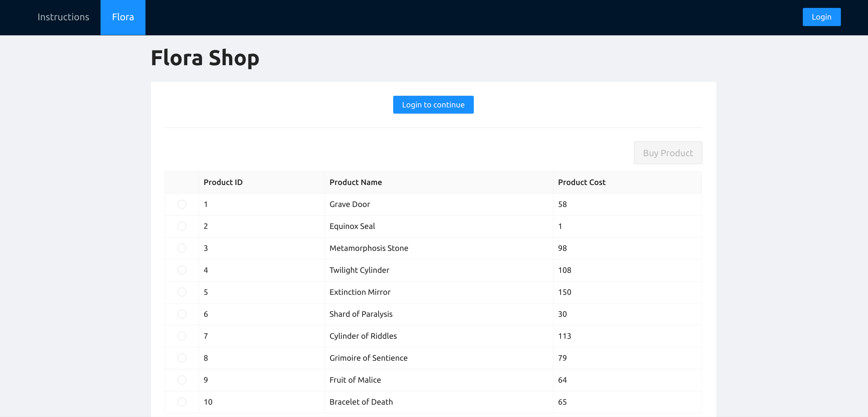868x417 pixels.
Task: Select Shard of Paralysis radio button
Action: 182,314
